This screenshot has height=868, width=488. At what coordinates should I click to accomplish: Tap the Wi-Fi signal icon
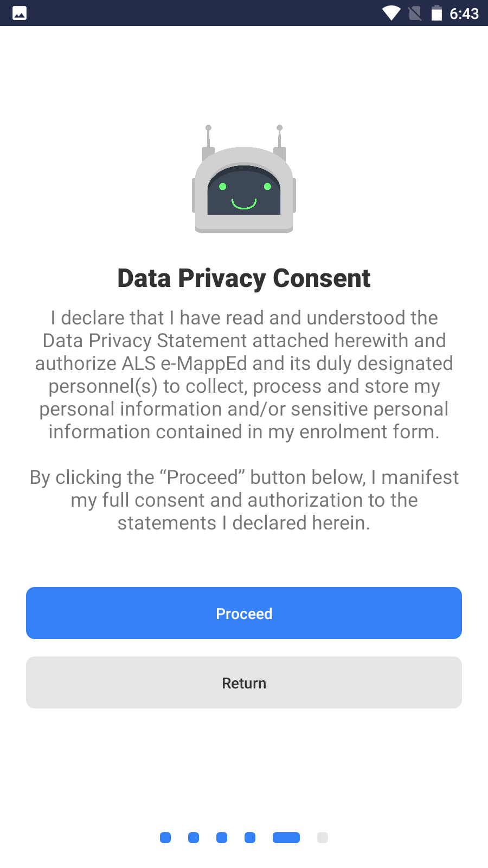[391, 13]
